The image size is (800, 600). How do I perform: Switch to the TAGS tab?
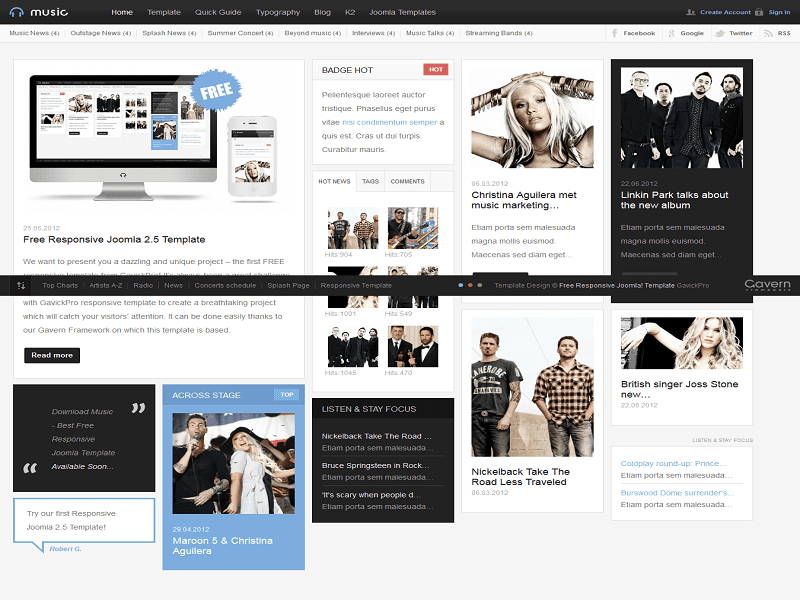coord(370,181)
